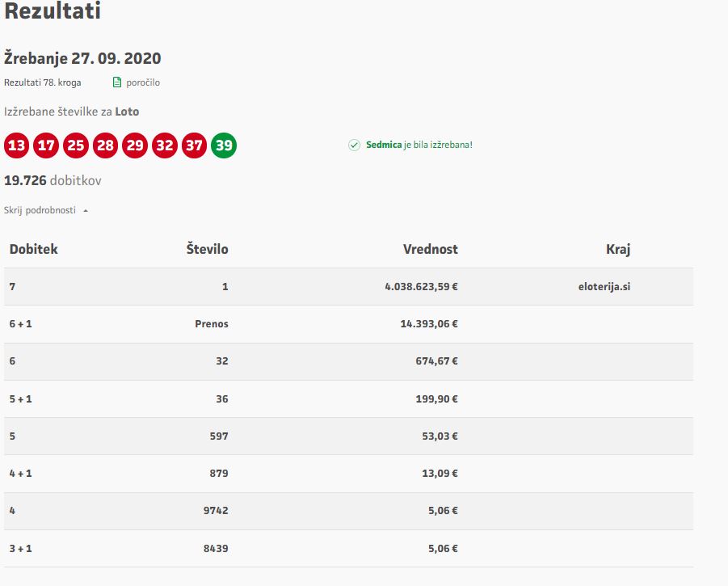Select drawn number ball 17
Image resolution: width=728 pixels, height=586 pixels.
46,145
